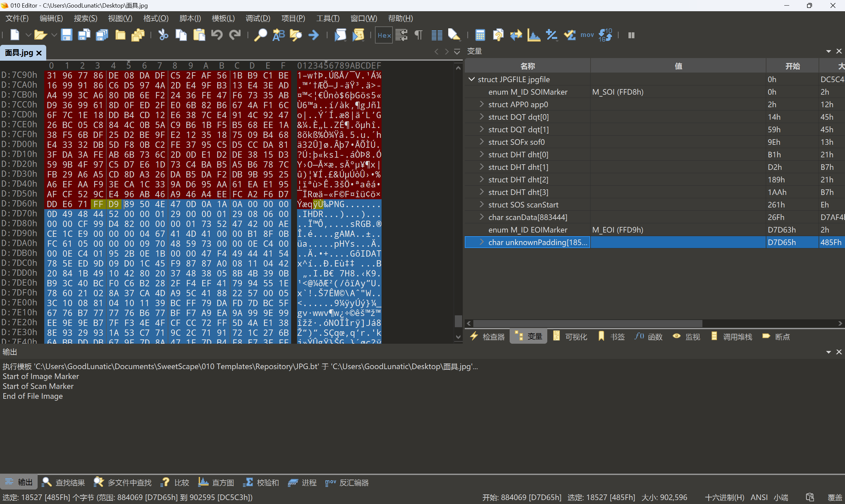Select the enum M_ID EOIMarker row
The width and height of the screenshot is (845, 504).
pyautogui.click(x=655, y=230)
